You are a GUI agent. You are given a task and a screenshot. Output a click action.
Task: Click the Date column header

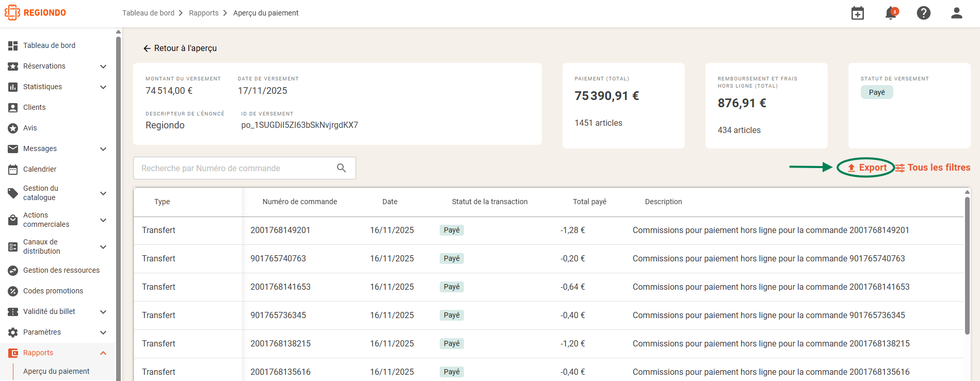[x=390, y=202]
